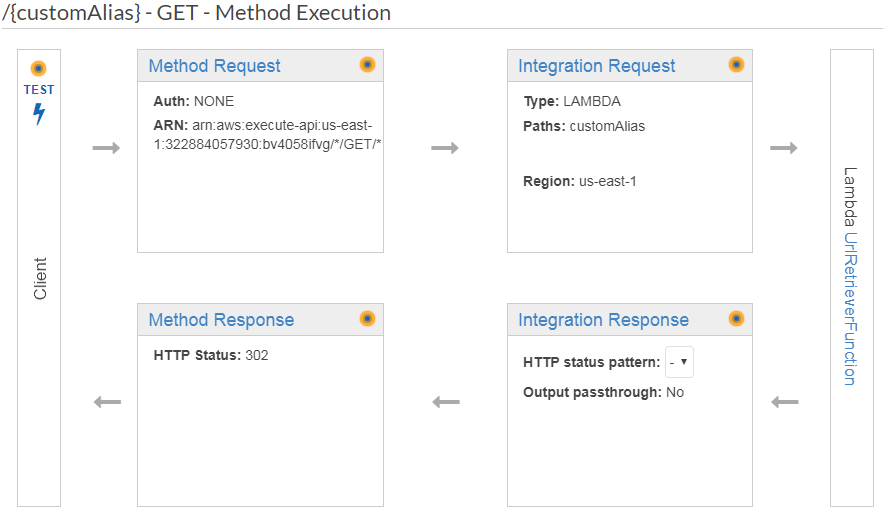Screen dimensions: 883x516
Task: Click the blue lightning bolt Test icon
Action: pyautogui.click(x=39, y=114)
